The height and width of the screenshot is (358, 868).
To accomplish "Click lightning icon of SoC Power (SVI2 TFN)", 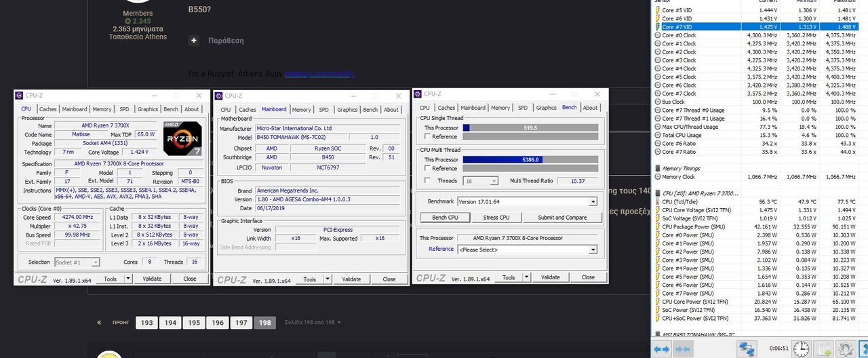I will tap(657, 310).
